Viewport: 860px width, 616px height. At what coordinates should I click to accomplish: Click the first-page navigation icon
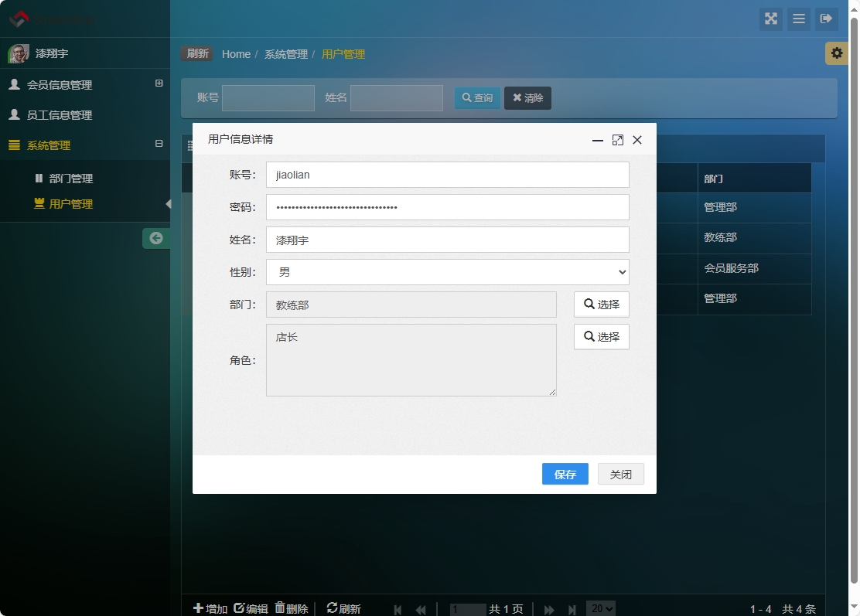397,610
